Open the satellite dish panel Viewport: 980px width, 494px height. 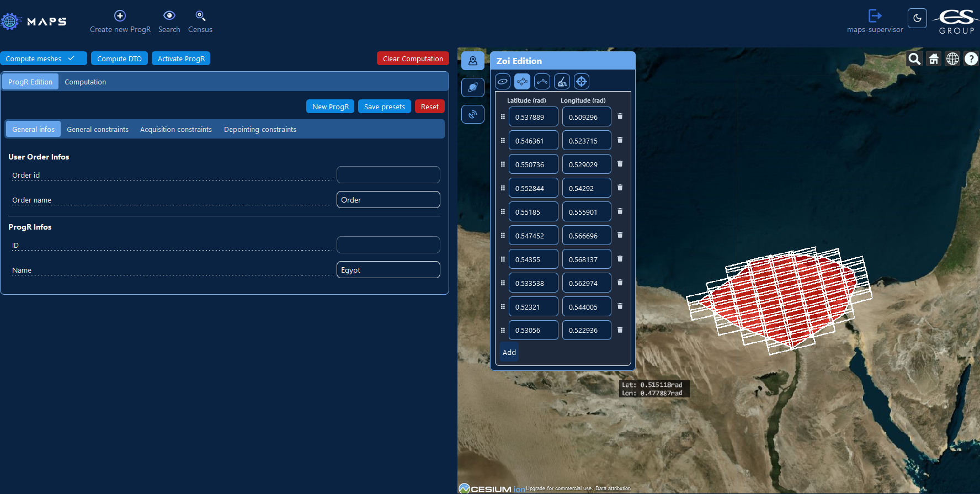[473, 114]
